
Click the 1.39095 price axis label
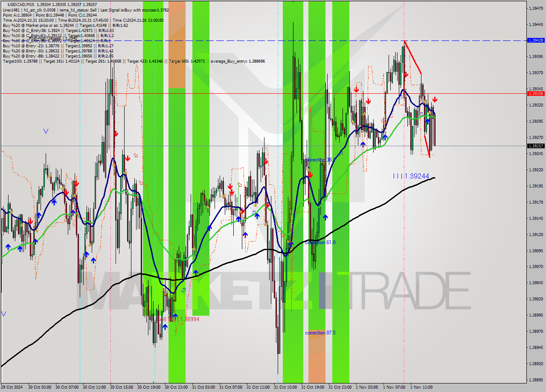536,251
